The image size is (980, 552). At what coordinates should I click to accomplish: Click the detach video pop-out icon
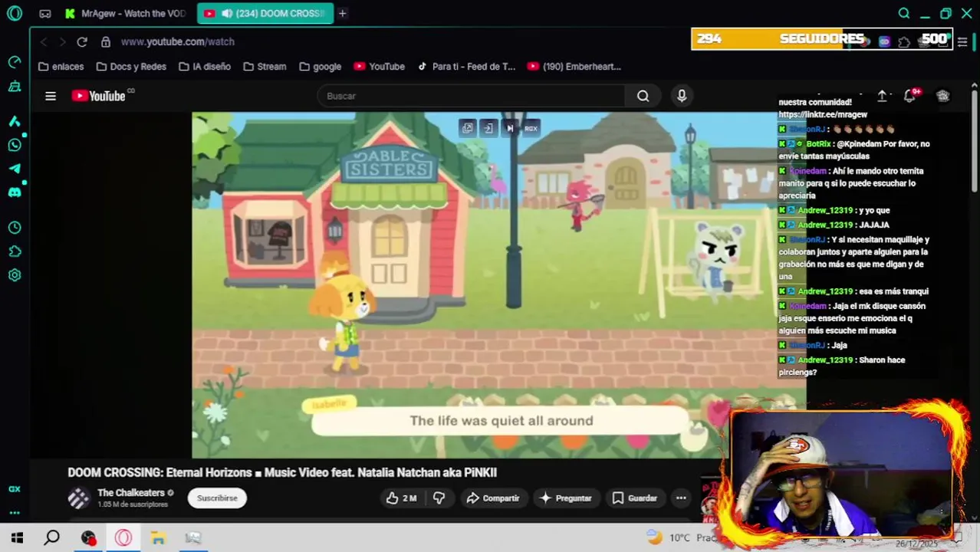pyautogui.click(x=467, y=128)
